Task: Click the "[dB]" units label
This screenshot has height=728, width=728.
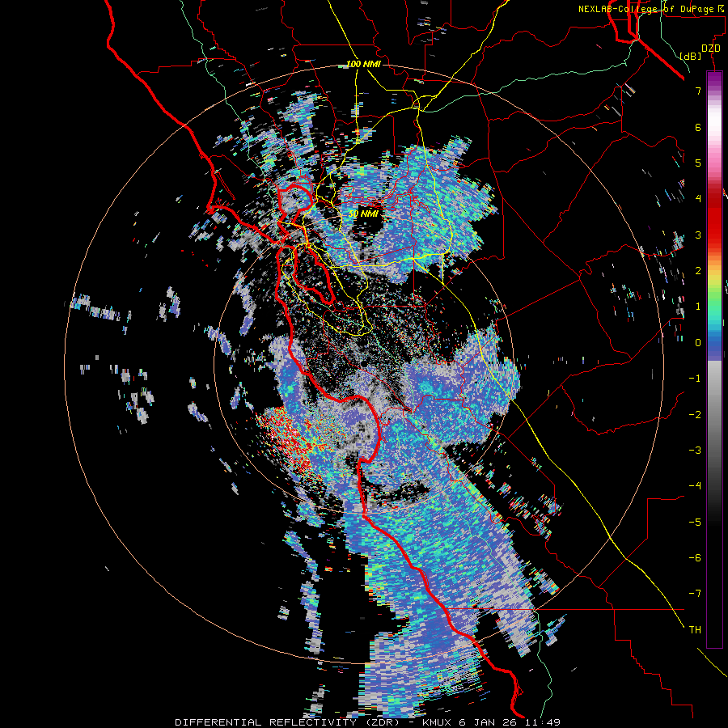Action: pos(691,56)
